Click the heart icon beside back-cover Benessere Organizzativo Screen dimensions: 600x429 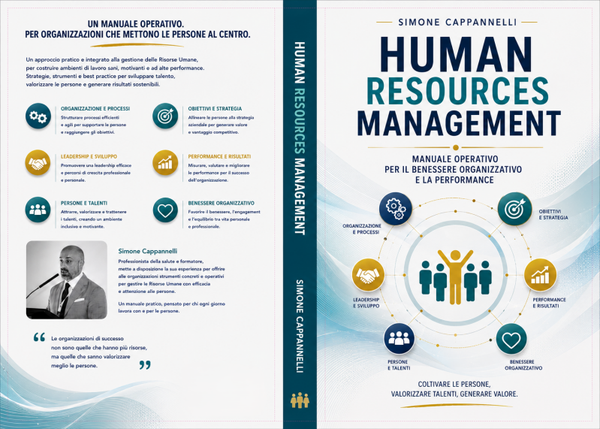click(x=165, y=210)
